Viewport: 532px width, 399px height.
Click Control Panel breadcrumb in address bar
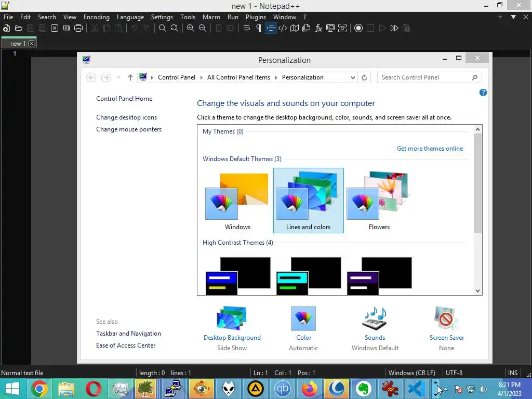[x=177, y=77]
